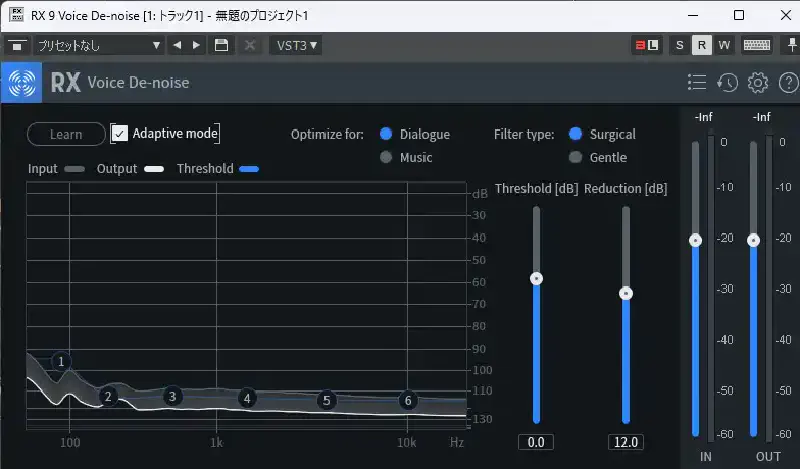Select Surgical filter type

click(x=576, y=134)
